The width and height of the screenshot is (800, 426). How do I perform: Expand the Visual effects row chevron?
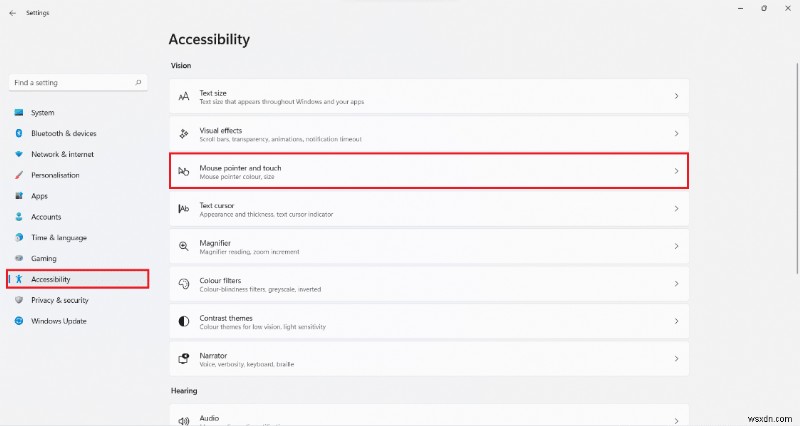pyautogui.click(x=676, y=133)
